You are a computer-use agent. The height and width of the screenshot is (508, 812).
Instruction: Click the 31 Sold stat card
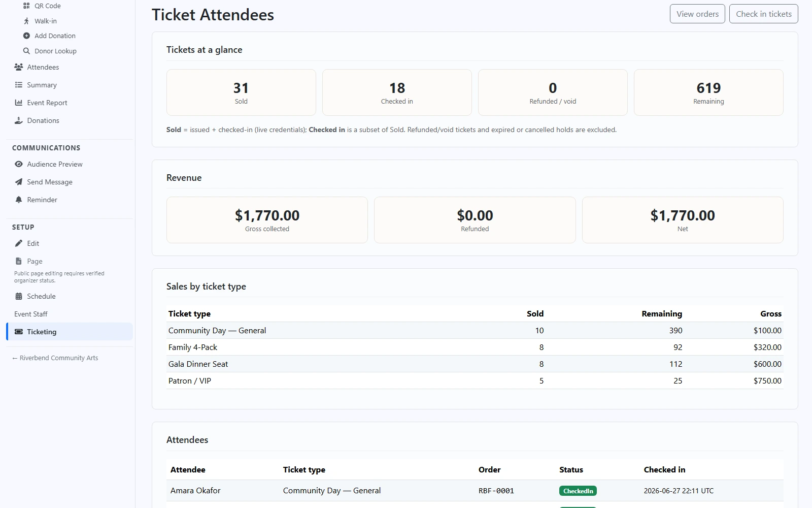(x=241, y=92)
